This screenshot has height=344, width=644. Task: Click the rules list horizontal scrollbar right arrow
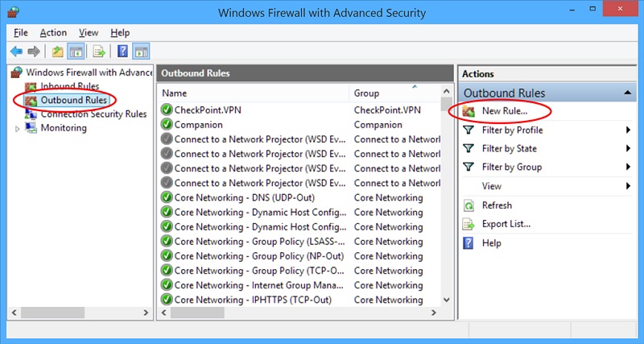click(434, 313)
